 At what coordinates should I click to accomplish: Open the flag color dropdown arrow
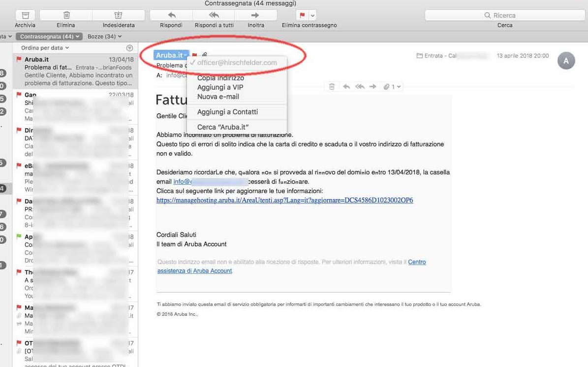[x=312, y=15]
